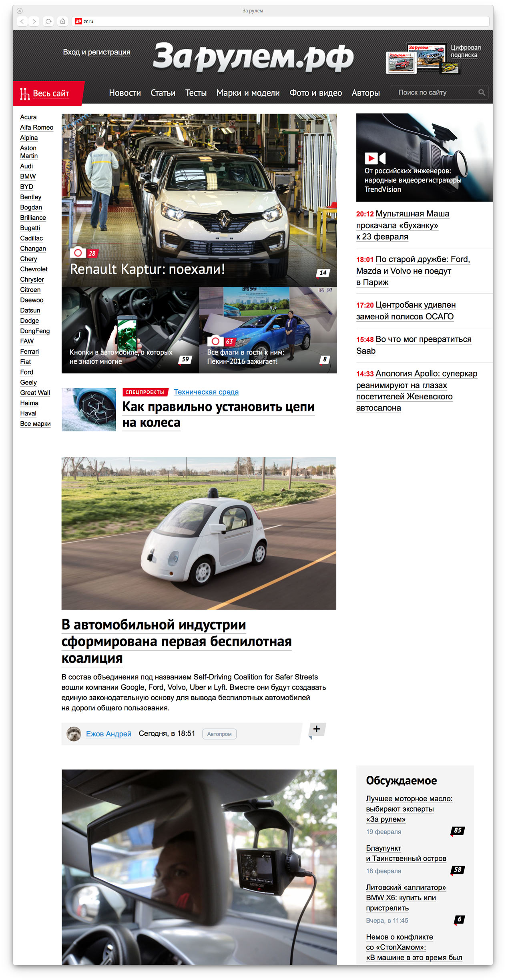Open comments badge 85 on motor oil
Viewport: 506px width, 980px height.
(x=457, y=830)
